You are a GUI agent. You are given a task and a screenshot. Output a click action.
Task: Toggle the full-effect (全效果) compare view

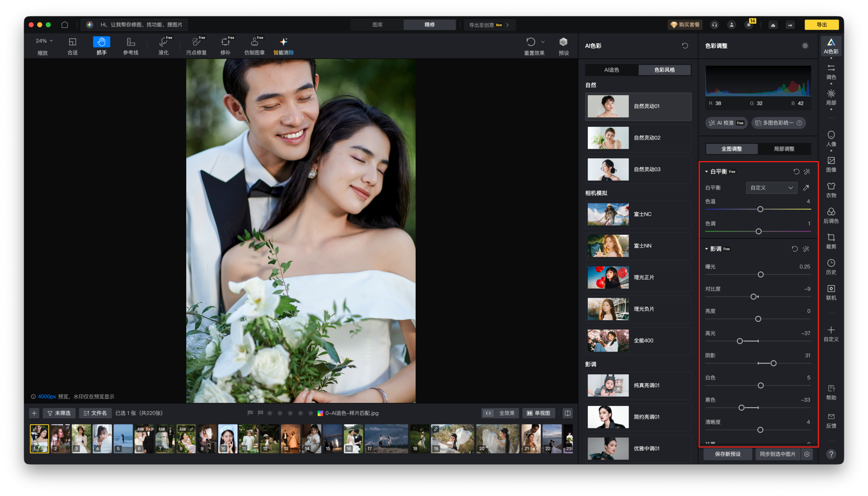500,413
